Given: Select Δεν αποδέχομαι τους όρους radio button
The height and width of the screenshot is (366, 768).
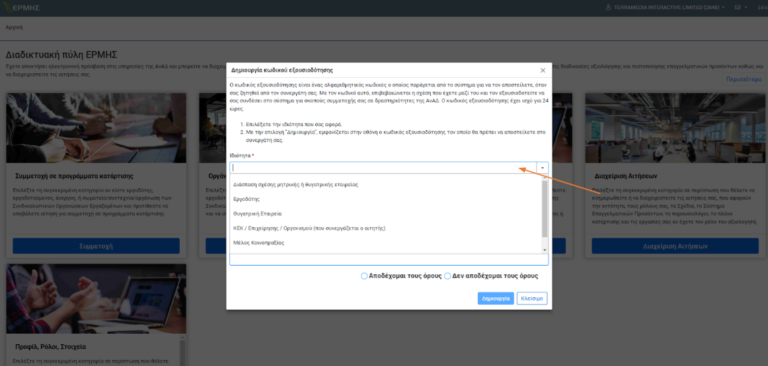Looking at the screenshot, I should click(x=447, y=276).
